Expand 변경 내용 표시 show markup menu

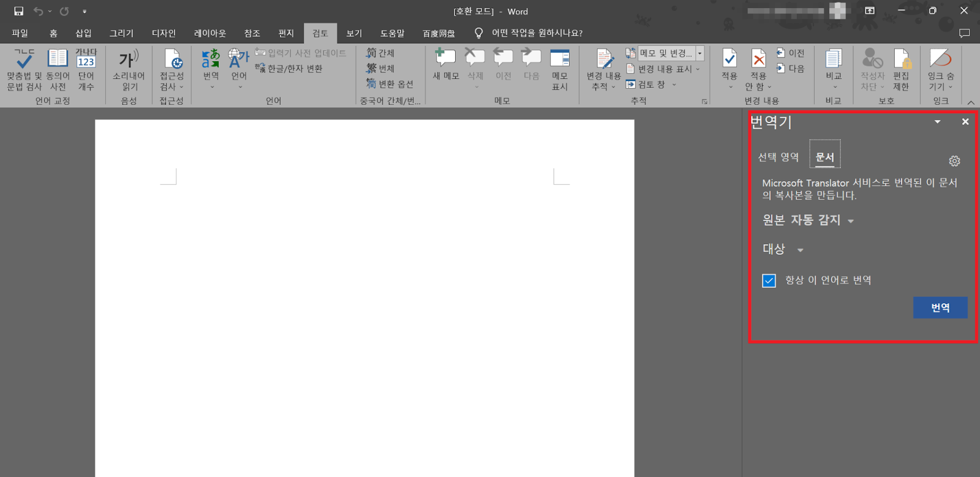(x=663, y=69)
